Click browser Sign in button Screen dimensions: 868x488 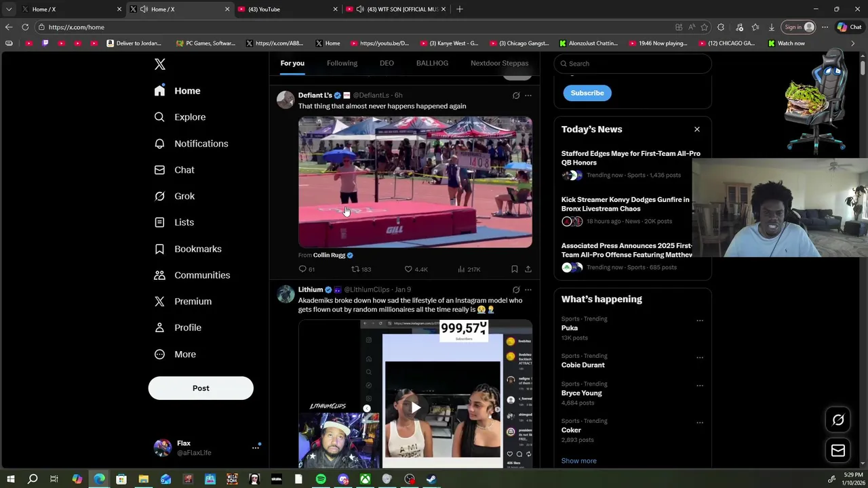coord(798,27)
